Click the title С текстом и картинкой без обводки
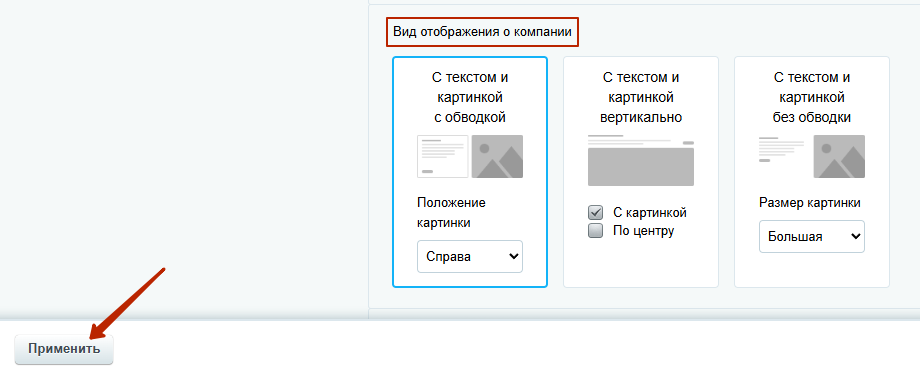Viewport: 920px width, 374px height. (x=811, y=97)
